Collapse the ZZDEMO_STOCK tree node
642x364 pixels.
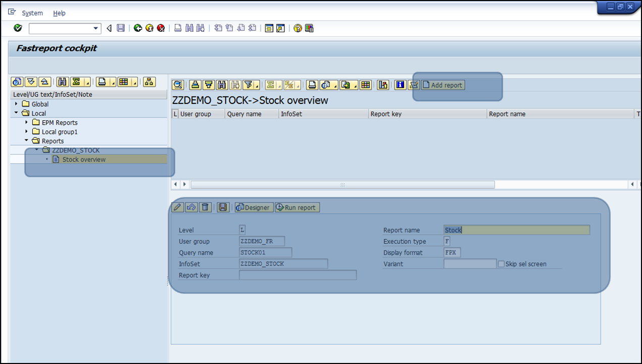[37, 150]
